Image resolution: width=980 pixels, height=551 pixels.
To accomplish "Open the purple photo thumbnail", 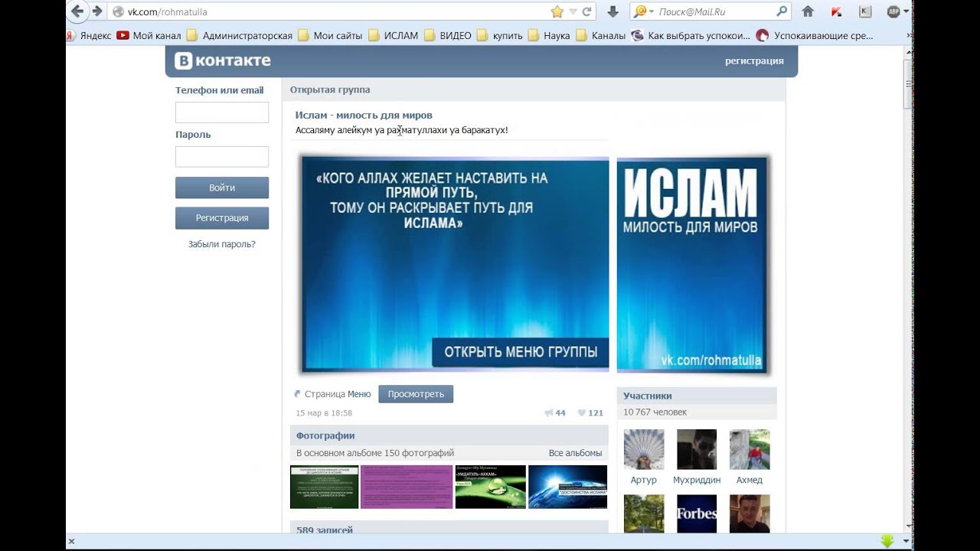I will 407,487.
